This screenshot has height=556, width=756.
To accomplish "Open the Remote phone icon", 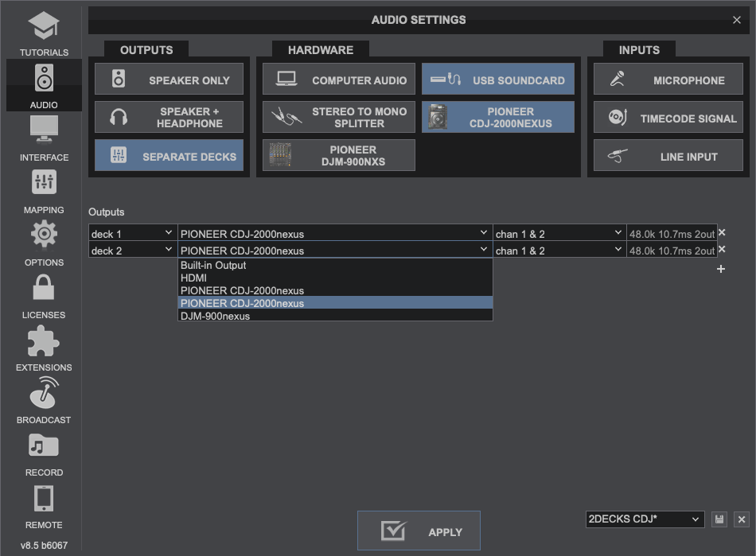I will pyautogui.click(x=44, y=498).
